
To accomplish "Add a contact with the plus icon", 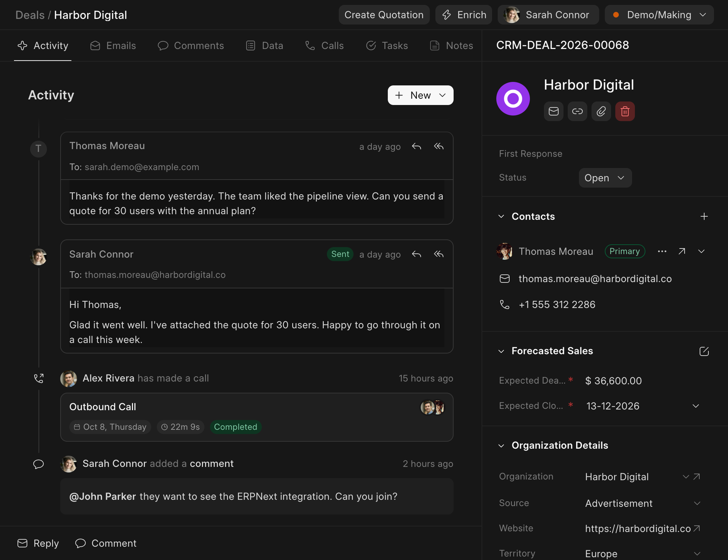I will pyautogui.click(x=704, y=216).
